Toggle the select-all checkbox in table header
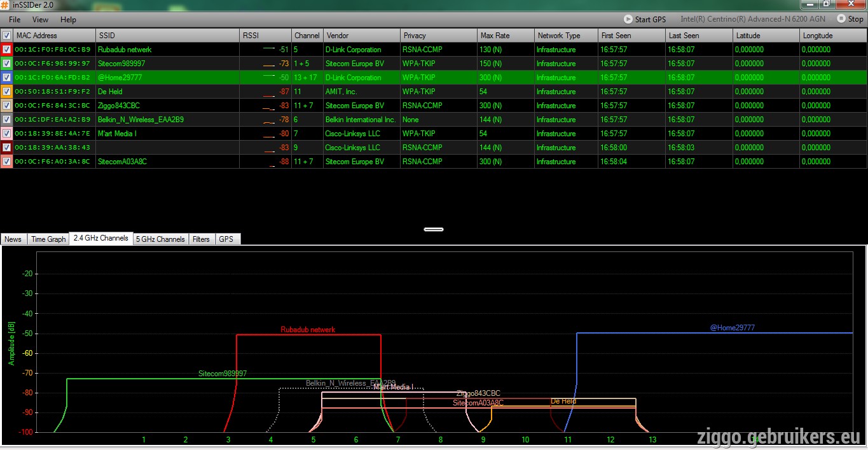This screenshot has height=450, width=868. pos(6,36)
